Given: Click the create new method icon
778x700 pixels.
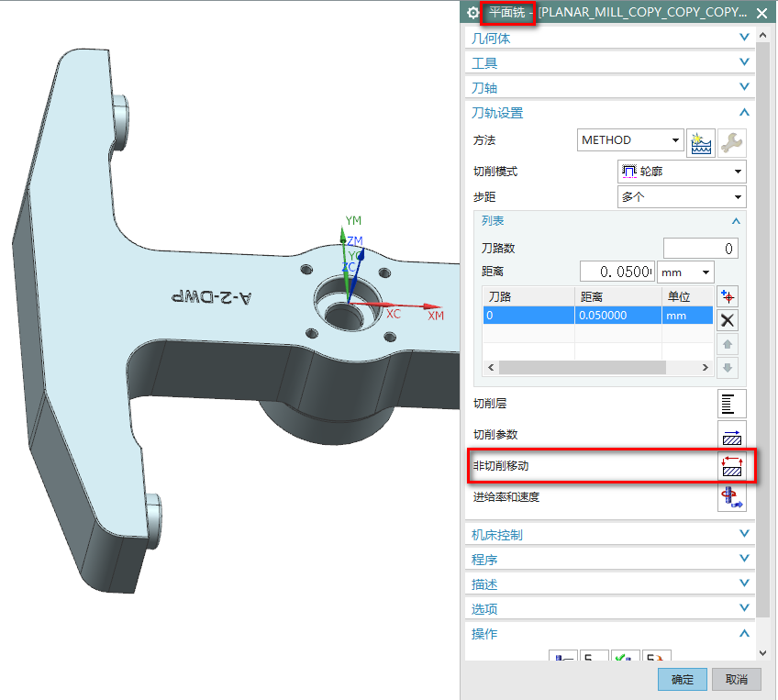Looking at the screenshot, I should pyautogui.click(x=701, y=141).
